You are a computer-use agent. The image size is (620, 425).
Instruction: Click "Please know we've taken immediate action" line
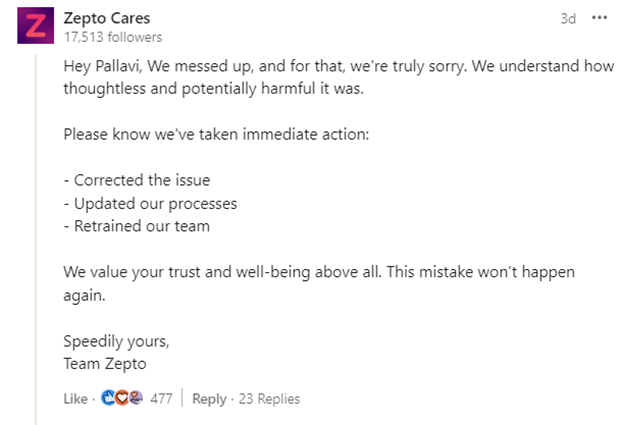(213, 133)
